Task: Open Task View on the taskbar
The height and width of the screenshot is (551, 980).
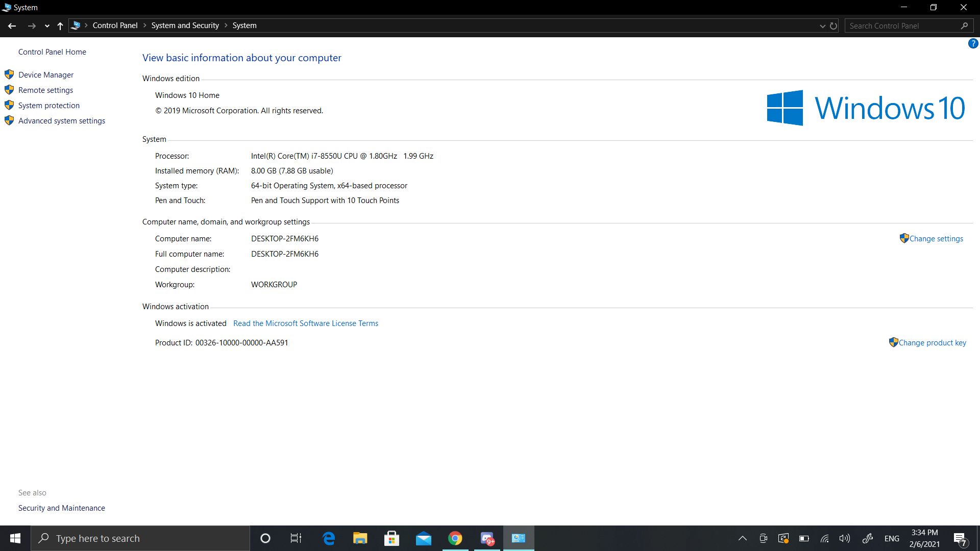Action: tap(296, 538)
